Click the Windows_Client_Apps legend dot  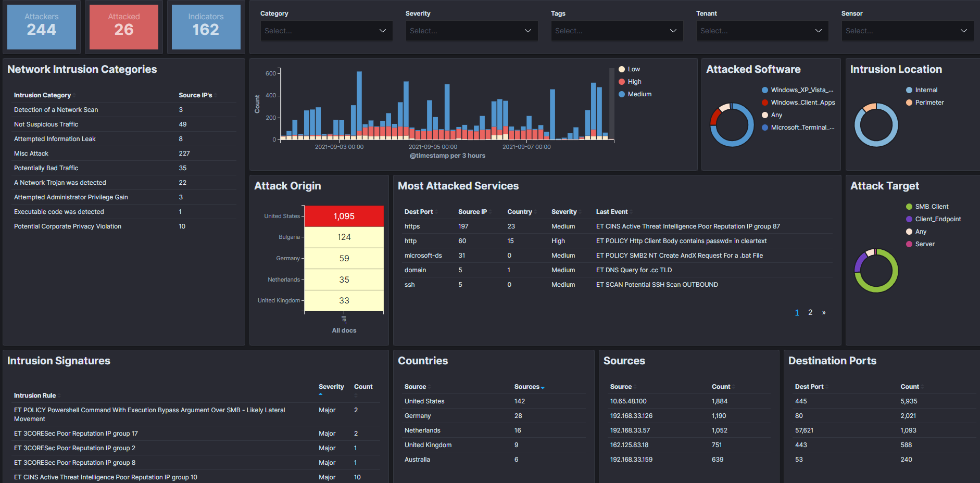(765, 103)
